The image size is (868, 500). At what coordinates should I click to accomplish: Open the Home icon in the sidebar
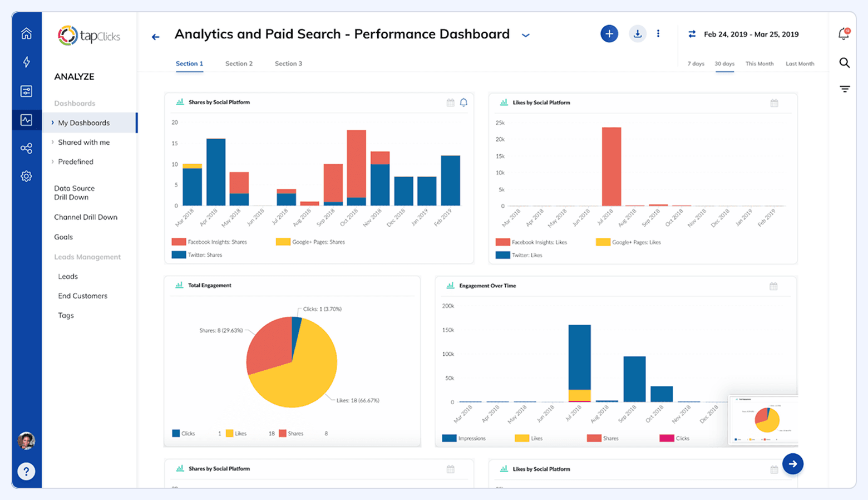(26, 33)
